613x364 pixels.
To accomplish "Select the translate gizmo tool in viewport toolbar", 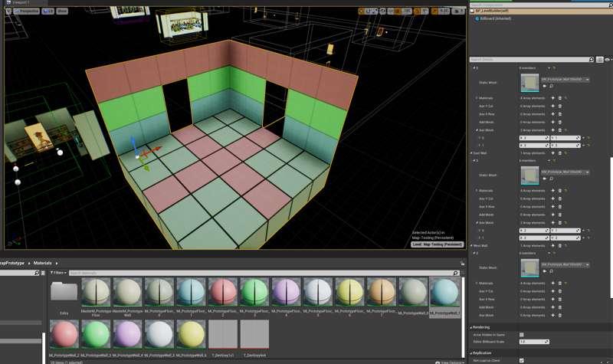I will pyautogui.click(x=362, y=11).
